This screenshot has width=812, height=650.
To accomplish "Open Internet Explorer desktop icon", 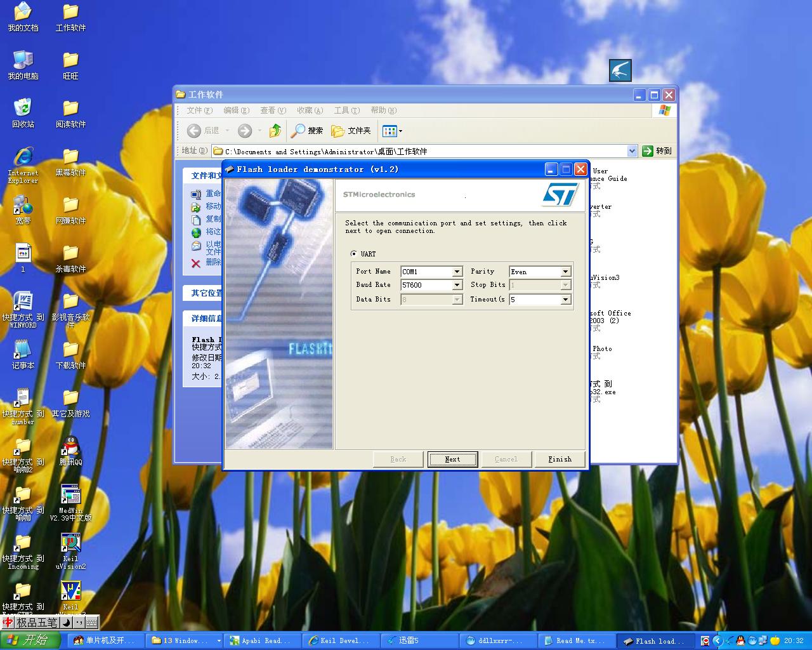I will pos(23,165).
